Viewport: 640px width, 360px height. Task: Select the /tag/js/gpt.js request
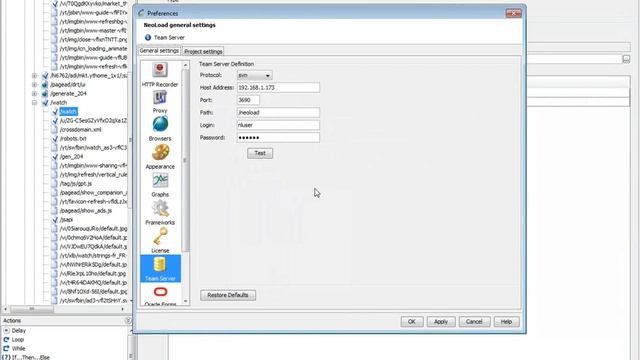[x=76, y=184]
